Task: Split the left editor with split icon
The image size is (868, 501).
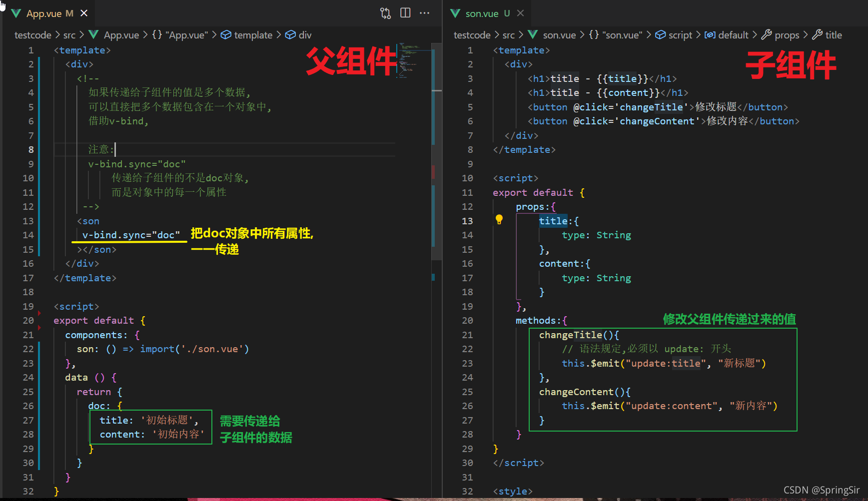Action: [405, 13]
